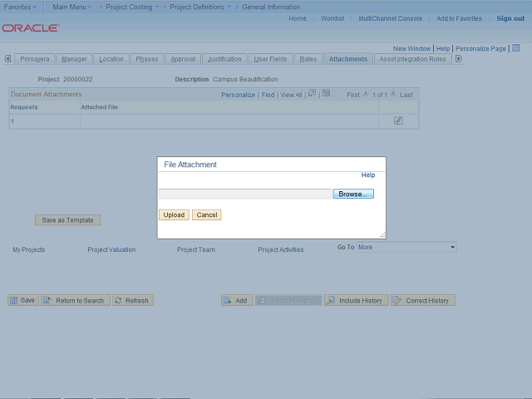Sort by Attached File column header
532x399 pixels.
click(99, 107)
